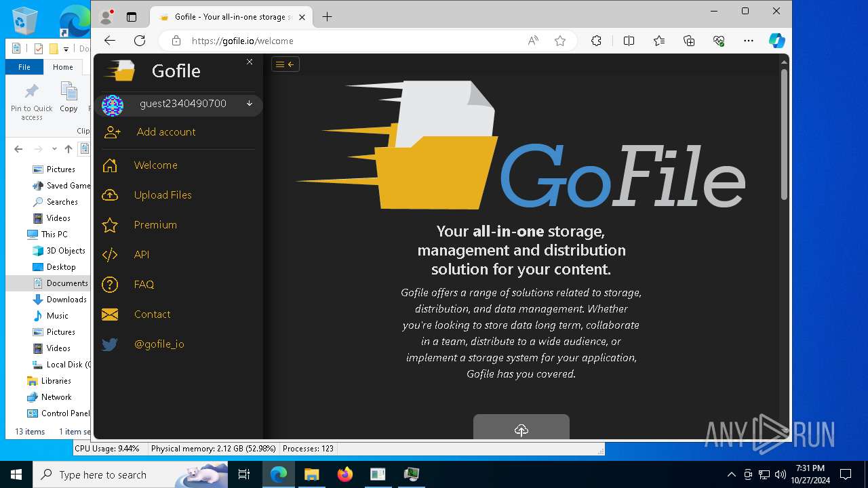Click the guest account avatar image
This screenshot has height=488, width=868.
[x=113, y=105]
